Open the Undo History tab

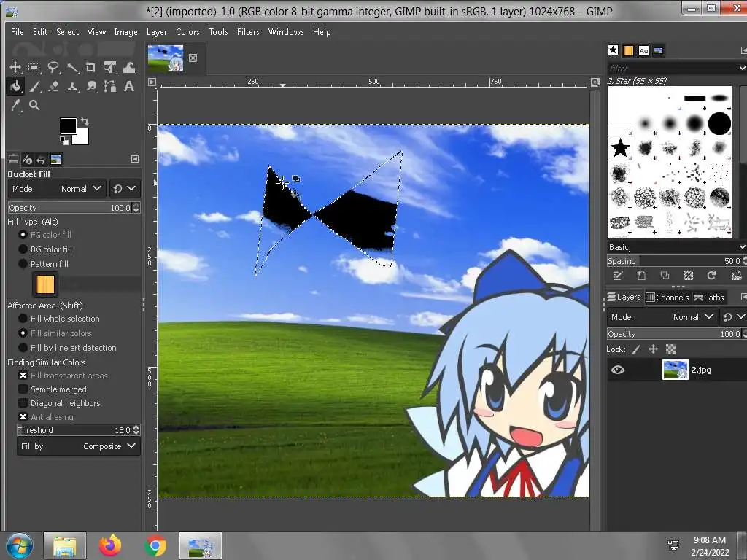pos(41,160)
